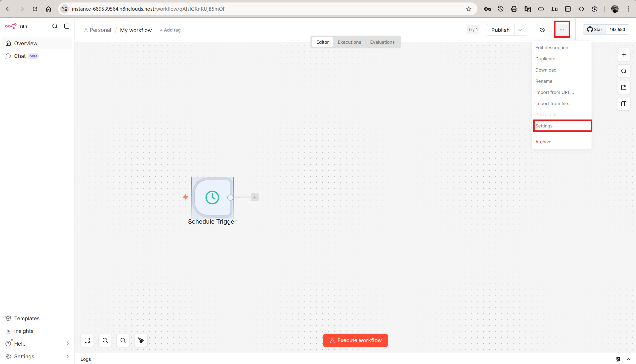Fit workflow to view on canvas
Screen dimensions: 636x364
click(87, 340)
